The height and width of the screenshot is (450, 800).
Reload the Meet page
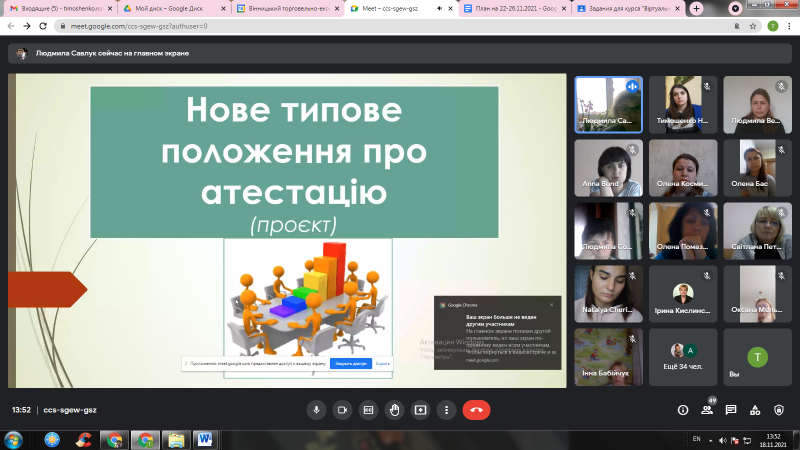(x=43, y=26)
